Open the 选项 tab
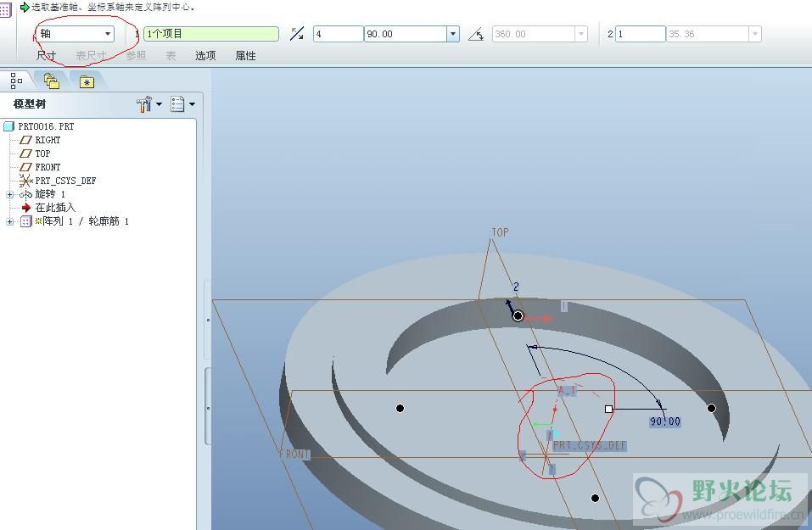Screen dimensions: 812x530 (x=205, y=55)
